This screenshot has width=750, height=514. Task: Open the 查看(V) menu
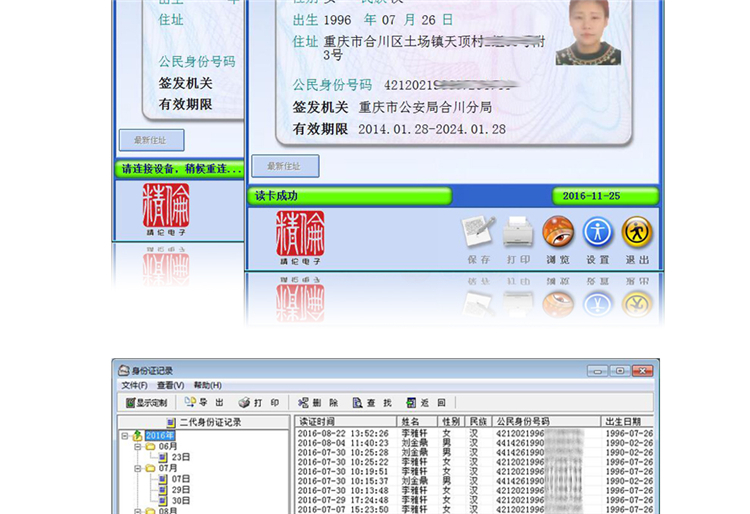pos(170,385)
